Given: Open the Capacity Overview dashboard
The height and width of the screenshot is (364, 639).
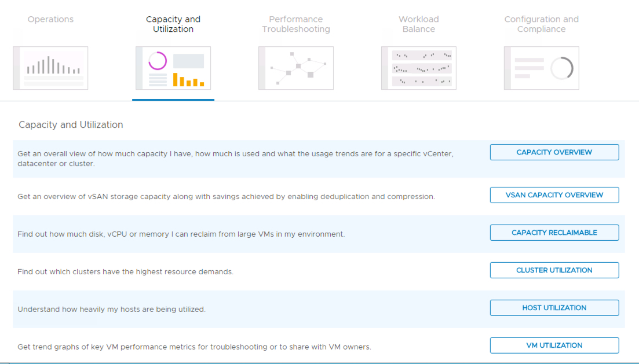Looking at the screenshot, I should [554, 152].
